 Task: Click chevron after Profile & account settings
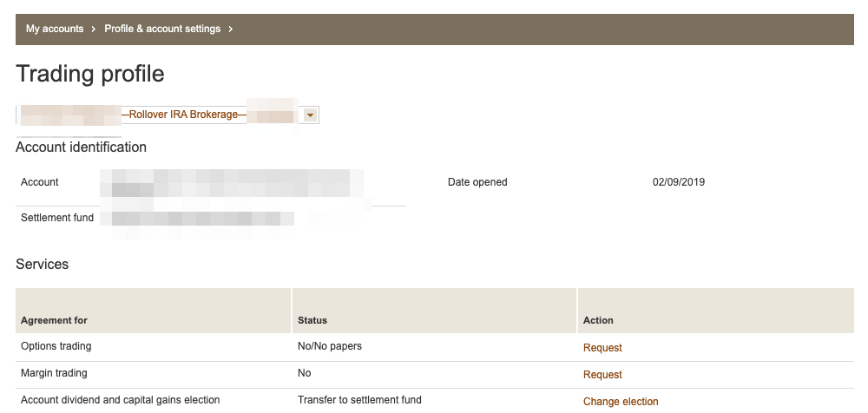click(231, 29)
